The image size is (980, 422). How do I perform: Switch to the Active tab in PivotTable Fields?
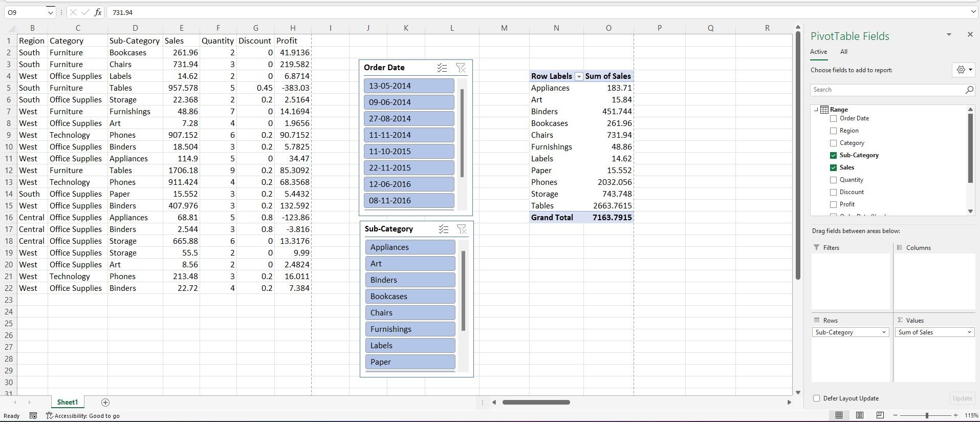pyautogui.click(x=818, y=52)
